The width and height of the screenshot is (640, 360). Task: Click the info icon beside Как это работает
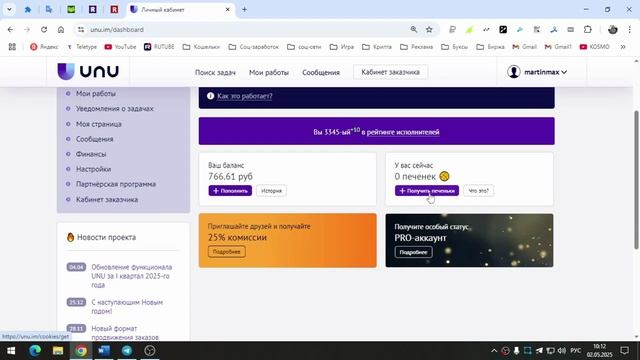[210, 96]
